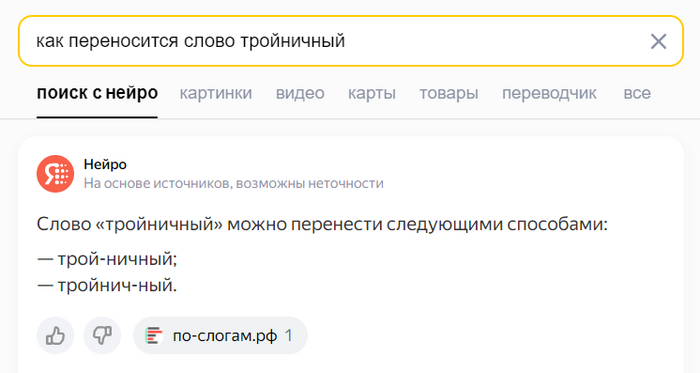Viewport: 700px width, 373px height.
Task: Show all services via the 'все' tab
Action: (637, 93)
